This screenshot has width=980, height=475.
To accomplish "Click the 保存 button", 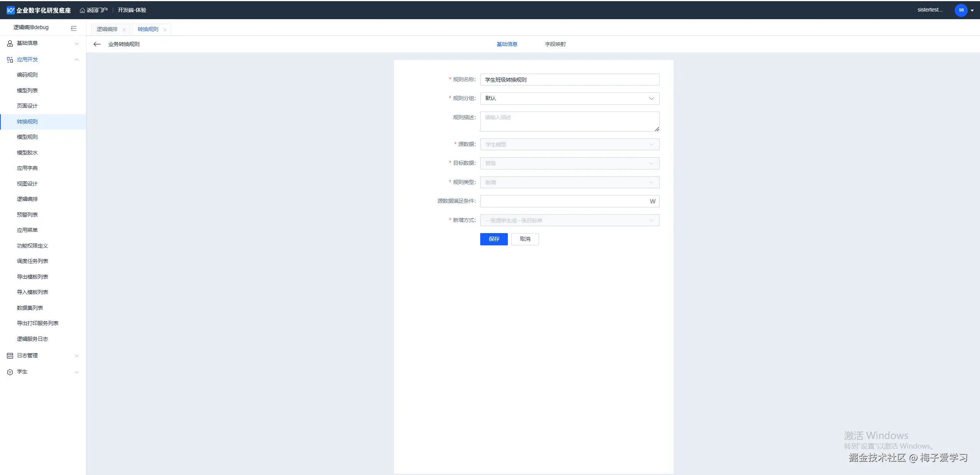I will pyautogui.click(x=494, y=239).
